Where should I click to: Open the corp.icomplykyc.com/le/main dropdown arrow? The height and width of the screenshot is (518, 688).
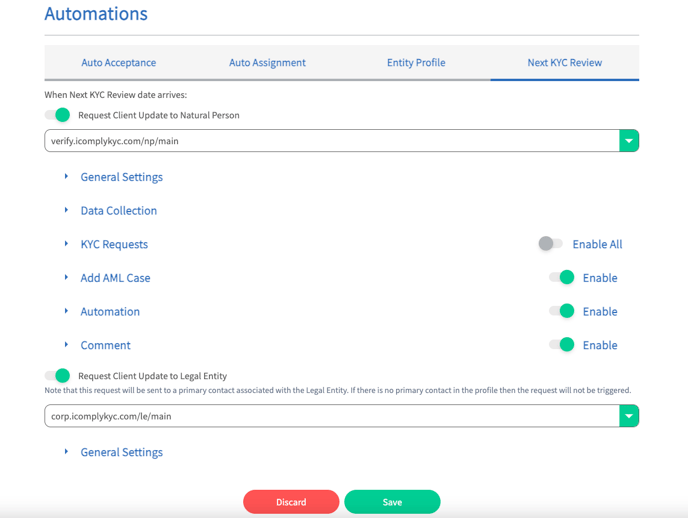coord(629,416)
